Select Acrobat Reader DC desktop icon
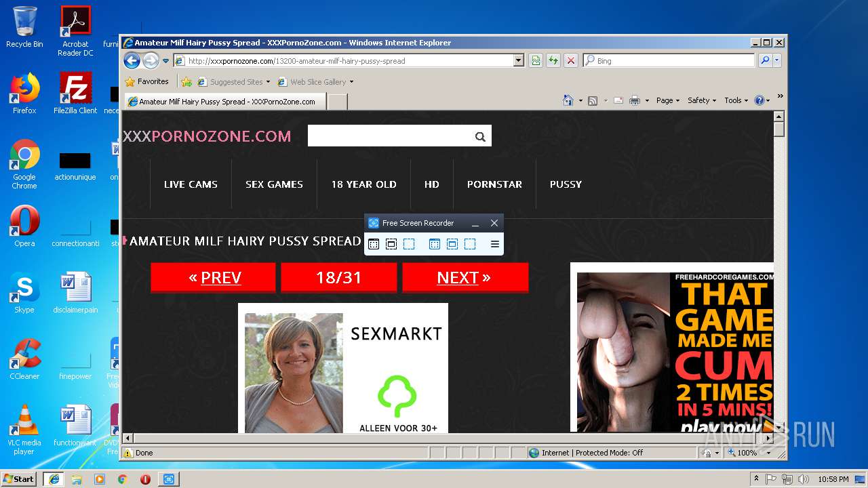Screen dimensions: 868x488 tap(75, 30)
